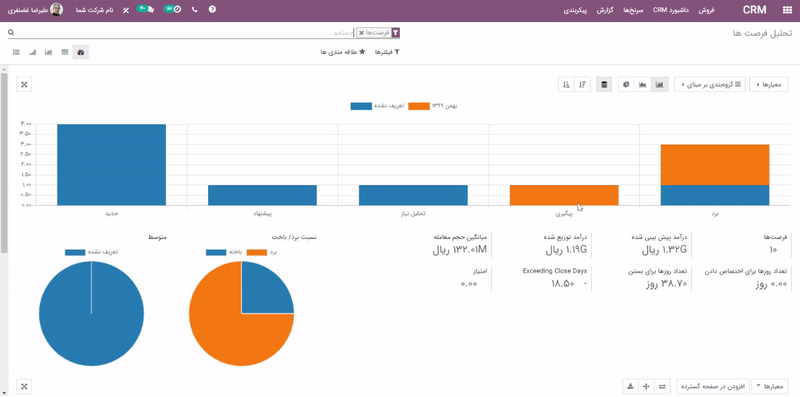Screen dimensions: 800x397
Task: Toggle stacked bars database button
Action: pos(605,85)
